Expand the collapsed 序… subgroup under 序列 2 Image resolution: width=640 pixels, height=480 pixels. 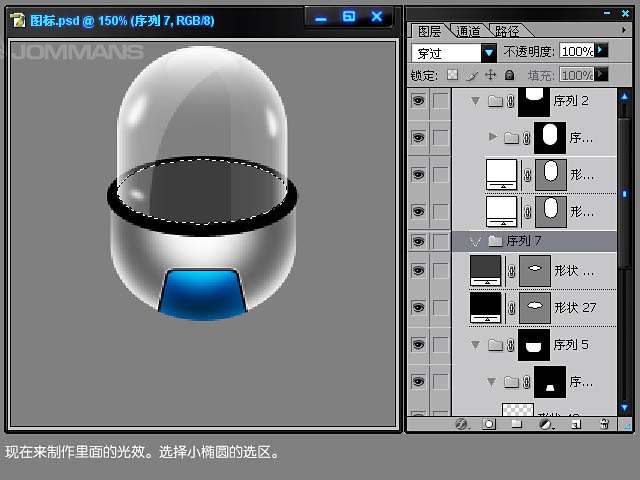click(493, 136)
